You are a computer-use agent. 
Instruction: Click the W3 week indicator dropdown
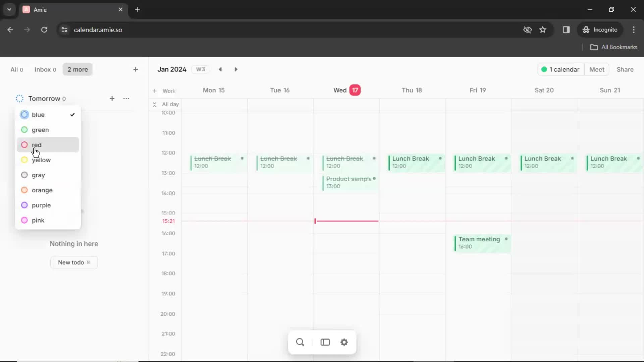(x=201, y=69)
